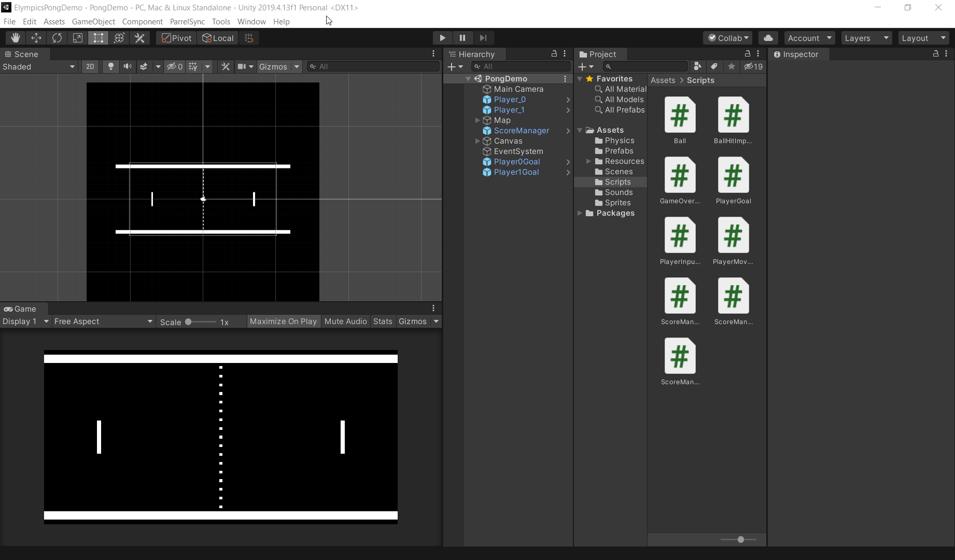Switch to the Inspector tab
The width and height of the screenshot is (955, 560).
pos(800,54)
